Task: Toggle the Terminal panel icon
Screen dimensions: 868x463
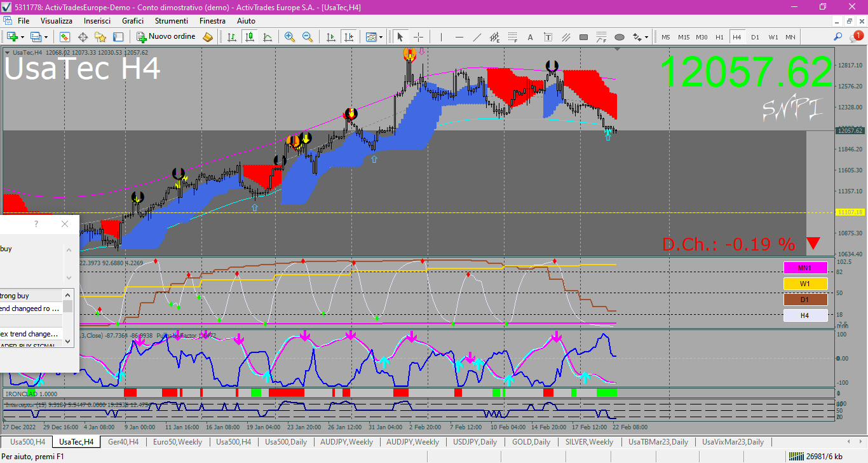Action: pos(118,37)
